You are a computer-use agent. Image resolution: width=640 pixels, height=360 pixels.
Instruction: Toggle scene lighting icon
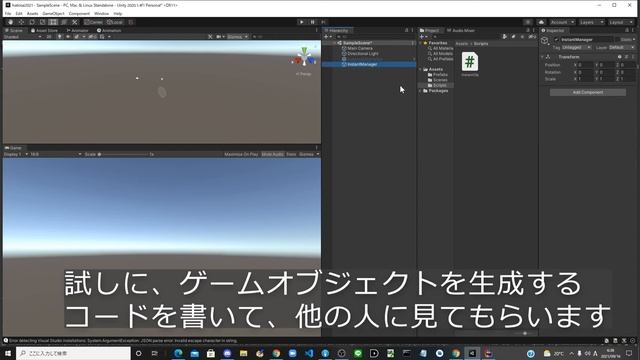(60, 37)
